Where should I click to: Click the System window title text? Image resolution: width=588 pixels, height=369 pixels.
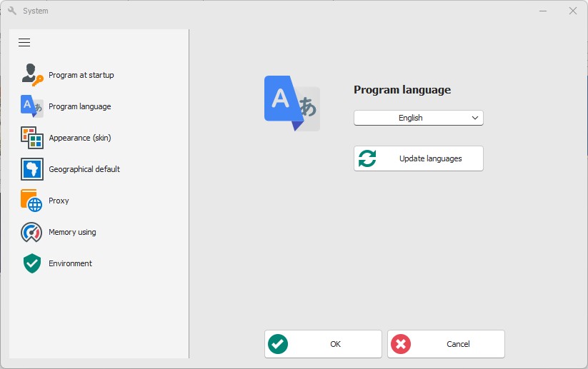click(x=36, y=11)
